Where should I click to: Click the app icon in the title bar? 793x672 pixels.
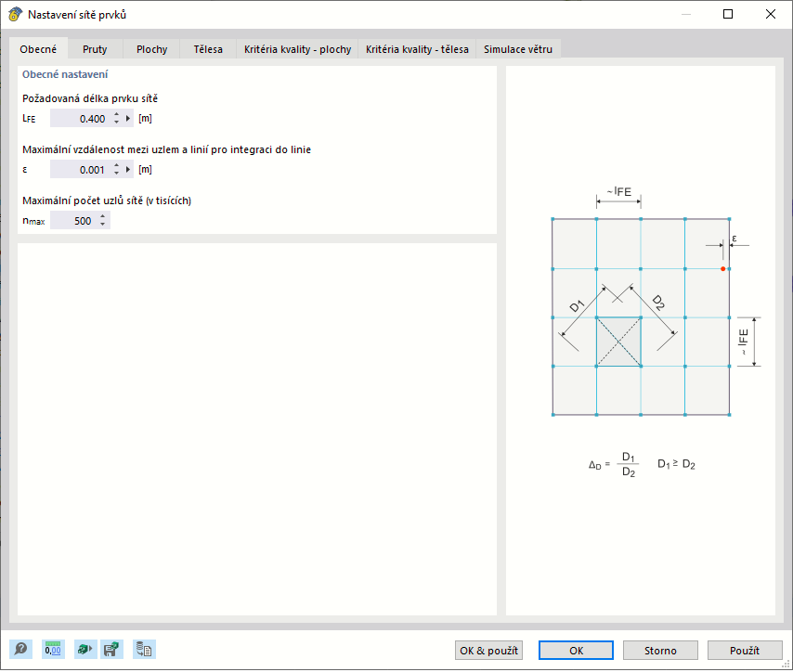point(15,14)
